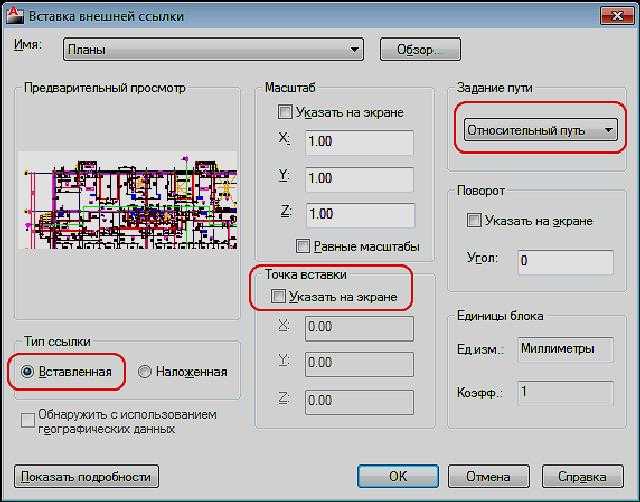The width and height of the screenshot is (640, 502).
Task: Select the Вставленная radio button
Action: [x=27, y=371]
